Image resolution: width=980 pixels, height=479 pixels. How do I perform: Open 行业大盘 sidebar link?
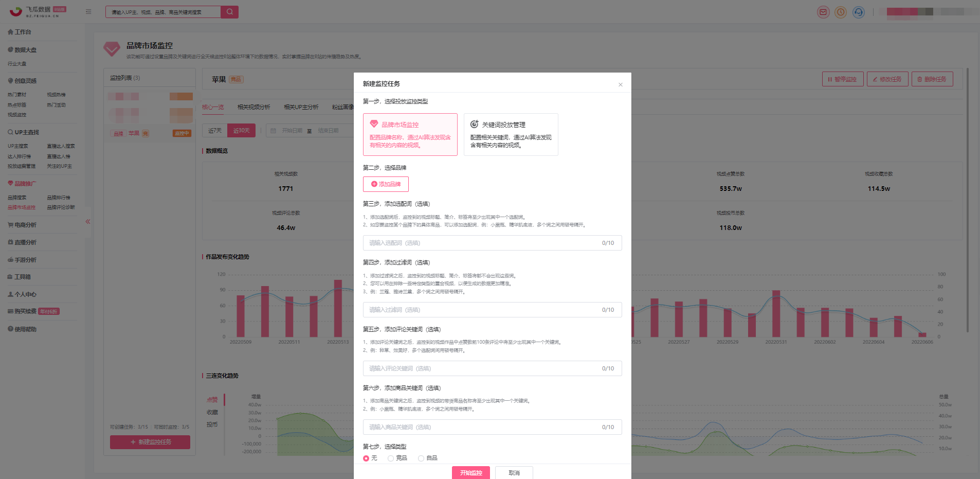click(x=17, y=64)
